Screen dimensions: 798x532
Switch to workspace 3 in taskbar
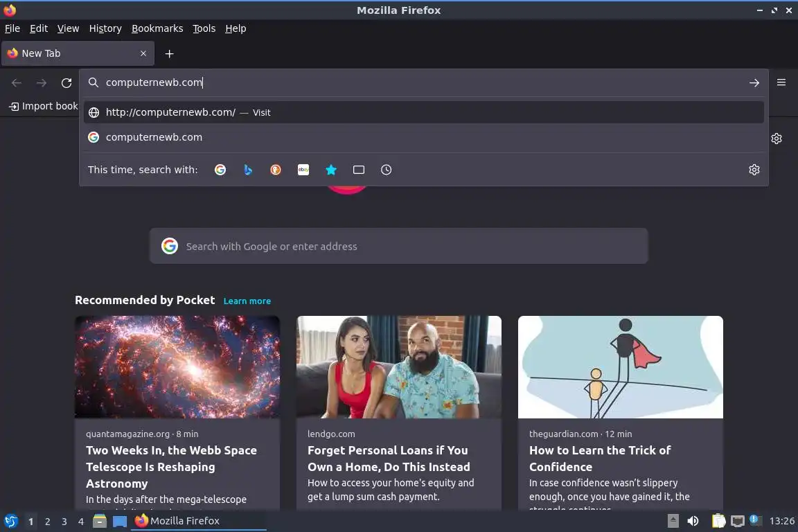(64, 522)
